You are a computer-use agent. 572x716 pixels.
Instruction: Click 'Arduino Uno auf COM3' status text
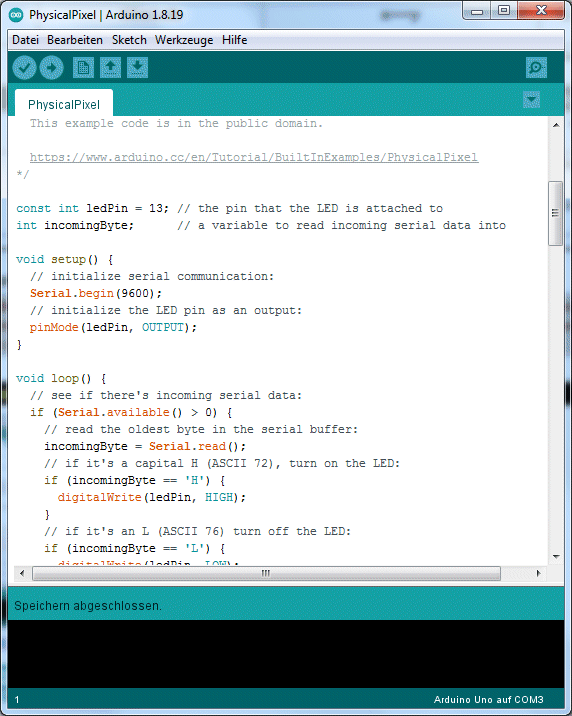coord(488,700)
